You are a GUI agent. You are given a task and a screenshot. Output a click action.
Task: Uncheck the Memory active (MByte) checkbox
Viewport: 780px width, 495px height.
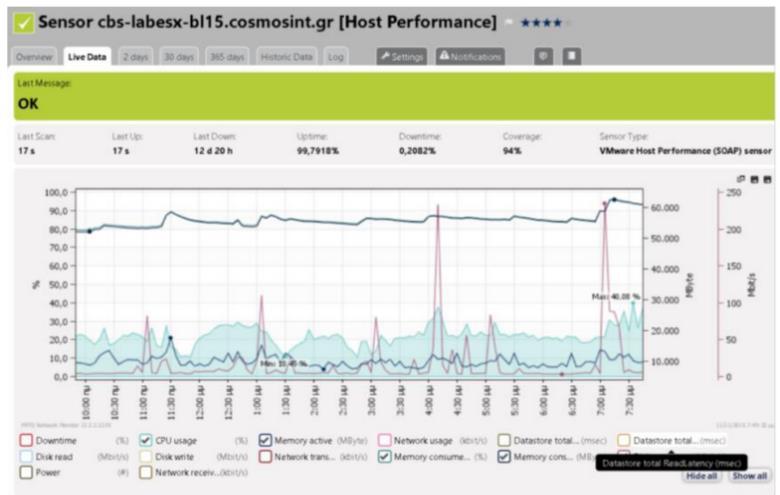[265, 440]
